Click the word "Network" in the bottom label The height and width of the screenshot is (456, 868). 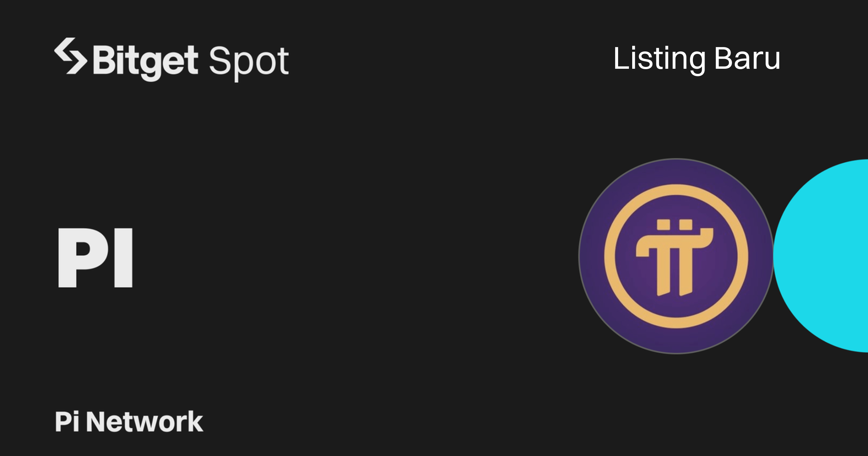(145, 422)
